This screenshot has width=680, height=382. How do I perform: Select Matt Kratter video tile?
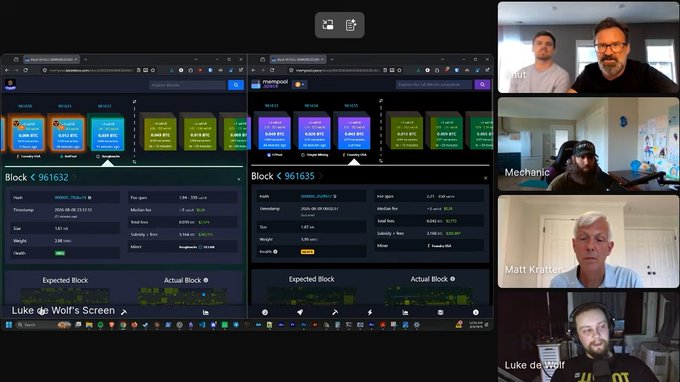click(x=588, y=242)
